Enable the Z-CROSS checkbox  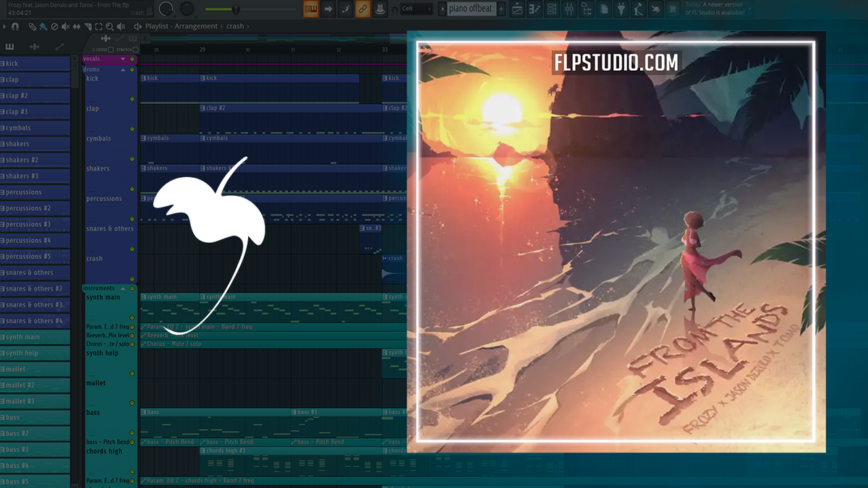coord(111,49)
